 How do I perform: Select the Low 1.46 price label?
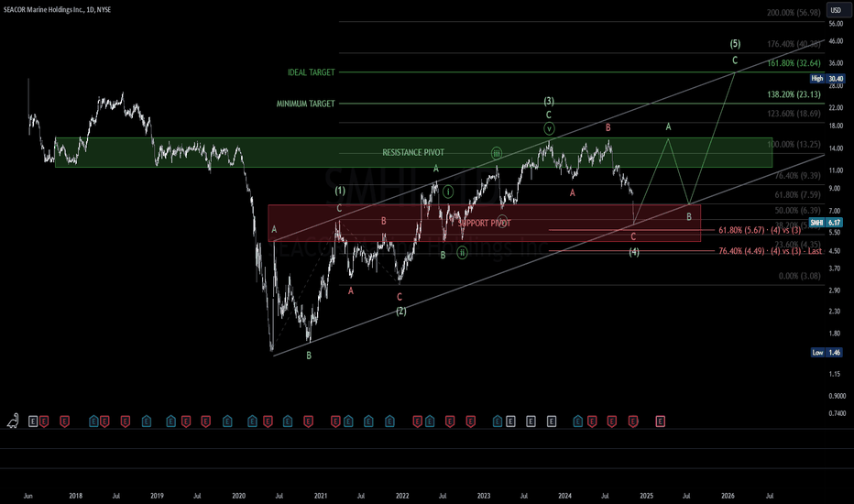pyautogui.click(x=827, y=353)
